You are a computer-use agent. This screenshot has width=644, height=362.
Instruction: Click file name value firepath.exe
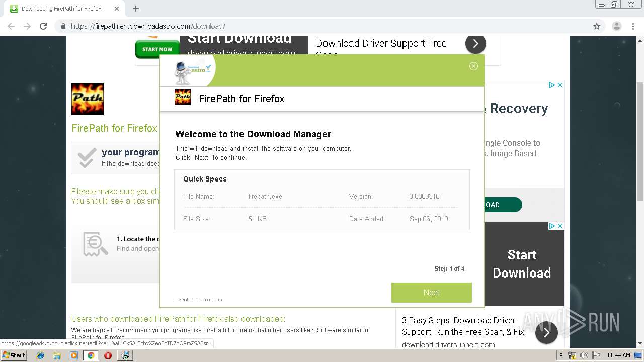pos(265,196)
